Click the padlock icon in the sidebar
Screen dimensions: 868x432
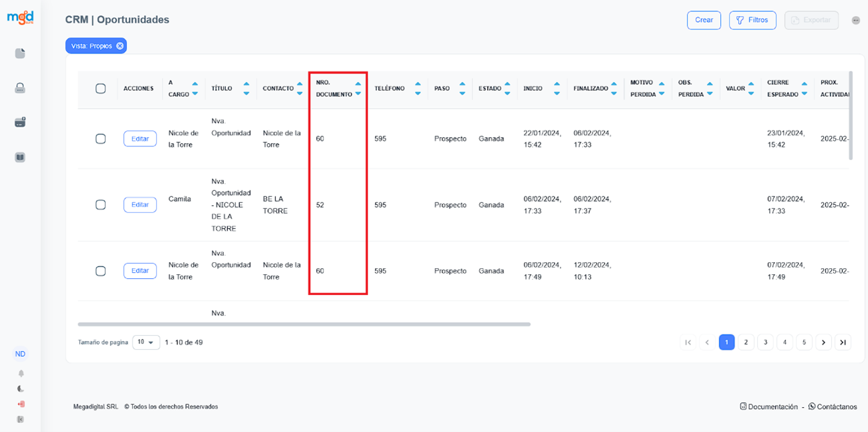coord(20,88)
